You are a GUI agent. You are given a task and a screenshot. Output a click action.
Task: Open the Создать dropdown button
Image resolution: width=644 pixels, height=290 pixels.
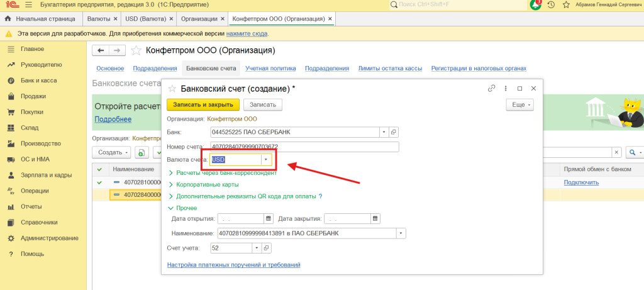point(111,152)
